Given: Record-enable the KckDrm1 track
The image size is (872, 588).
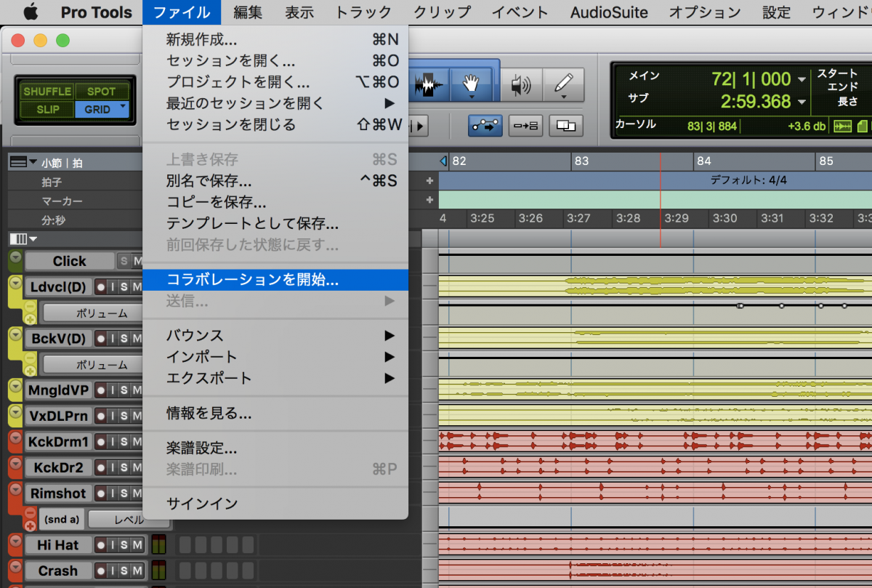Looking at the screenshot, I should pyautogui.click(x=100, y=442).
